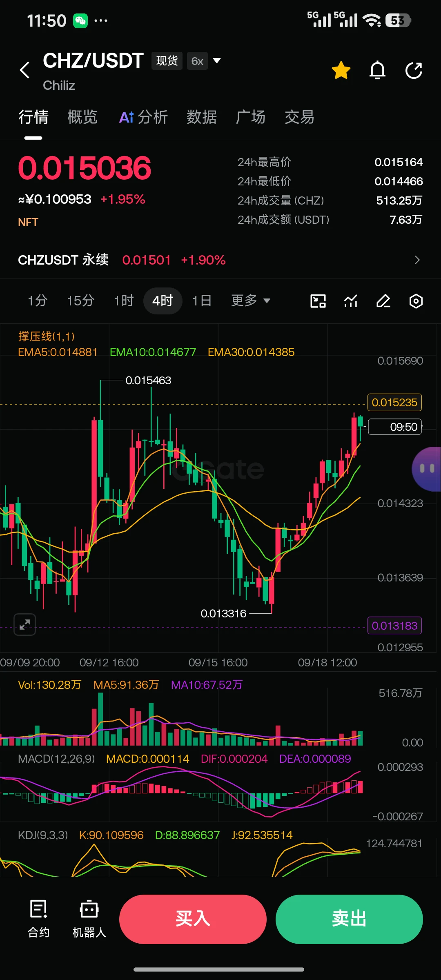Image resolution: width=441 pixels, height=980 pixels.
Task: Select the 1分 timeframe
Action: click(38, 301)
